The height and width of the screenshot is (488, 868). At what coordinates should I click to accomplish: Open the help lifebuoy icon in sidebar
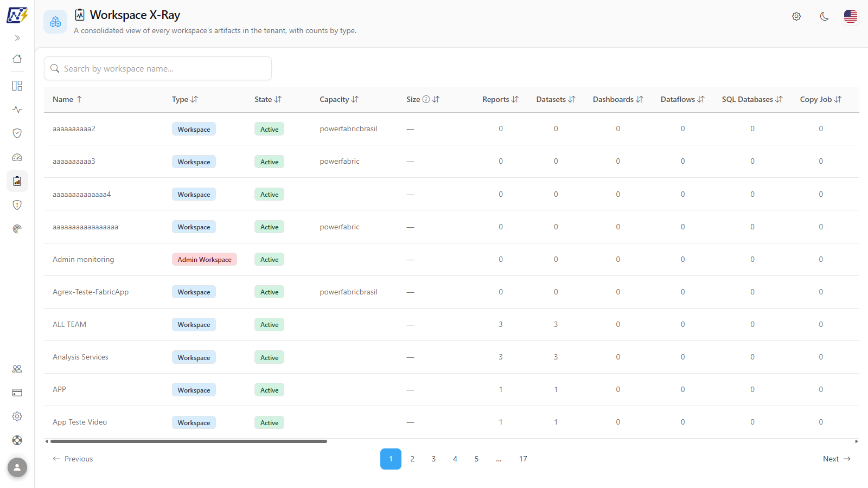17,440
